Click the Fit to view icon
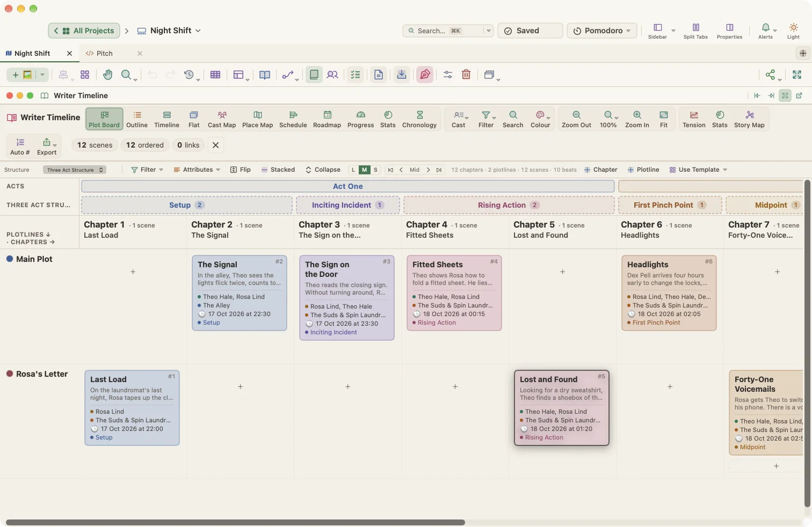 click(x=664, y=119)
